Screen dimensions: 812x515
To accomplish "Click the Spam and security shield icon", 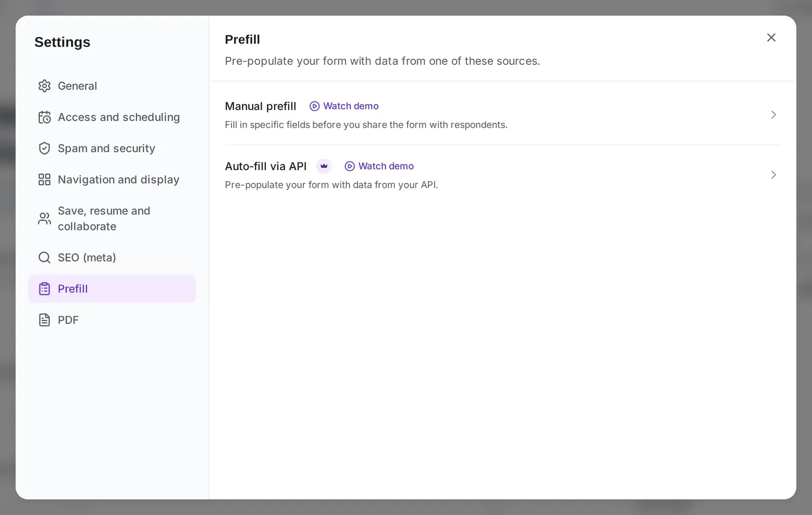I will tap(45, 148).
